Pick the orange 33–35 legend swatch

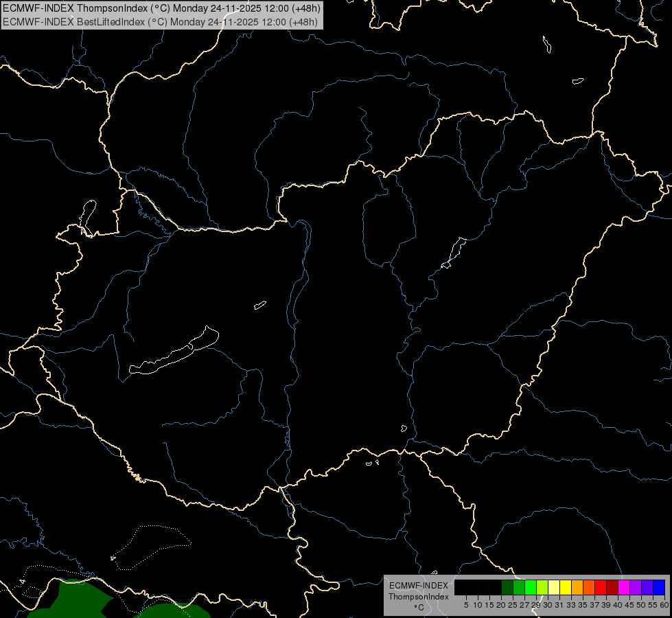pyautogui.click(x=577, y=587)
